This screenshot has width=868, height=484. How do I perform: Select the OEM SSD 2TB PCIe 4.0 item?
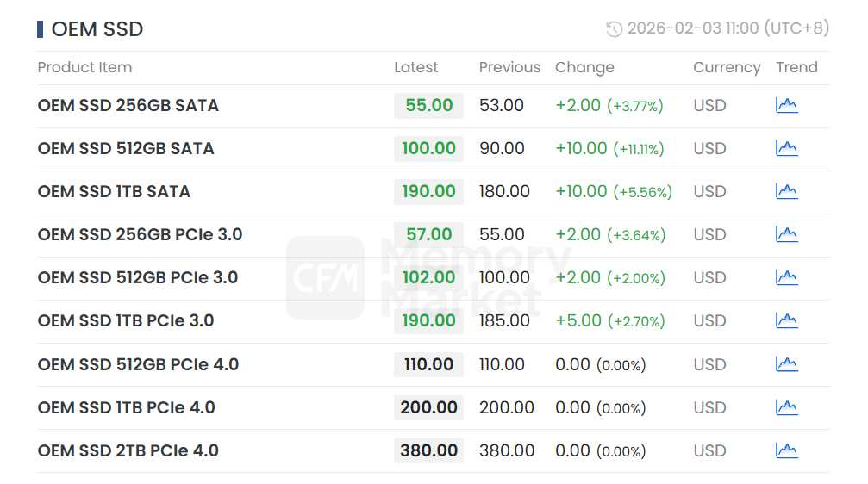pos(128,450)
